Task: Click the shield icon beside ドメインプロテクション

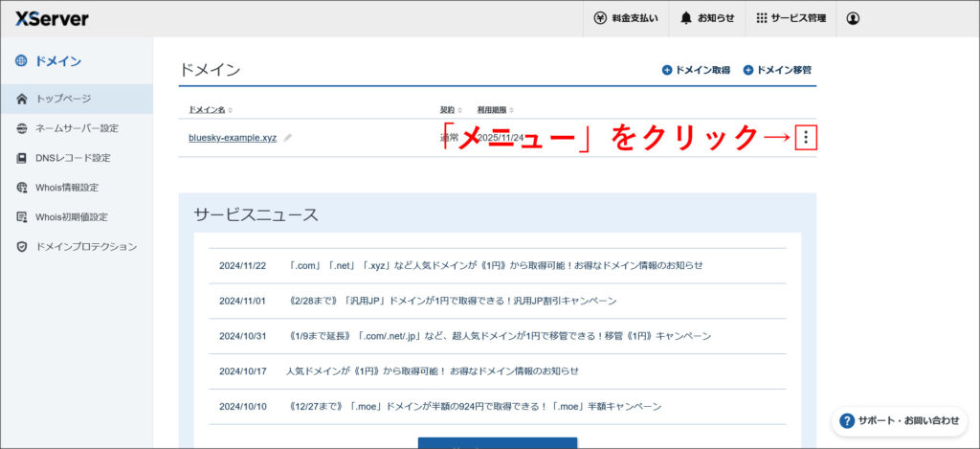Action: (22, 246)
